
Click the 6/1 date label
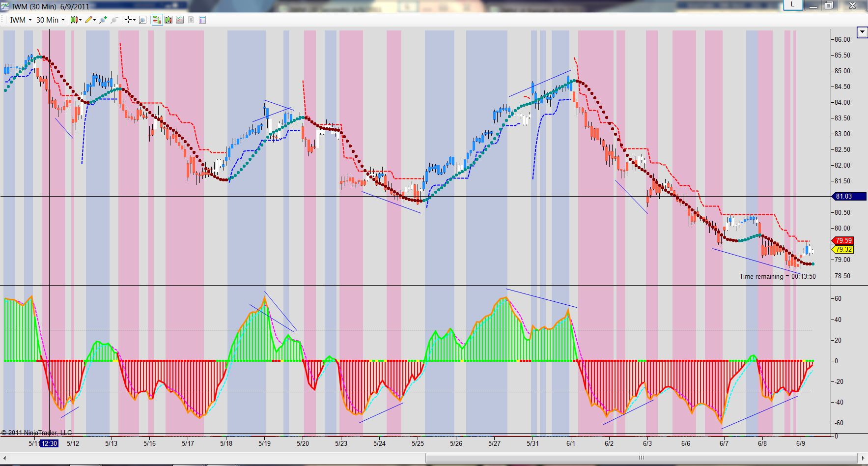click(570, 443)
